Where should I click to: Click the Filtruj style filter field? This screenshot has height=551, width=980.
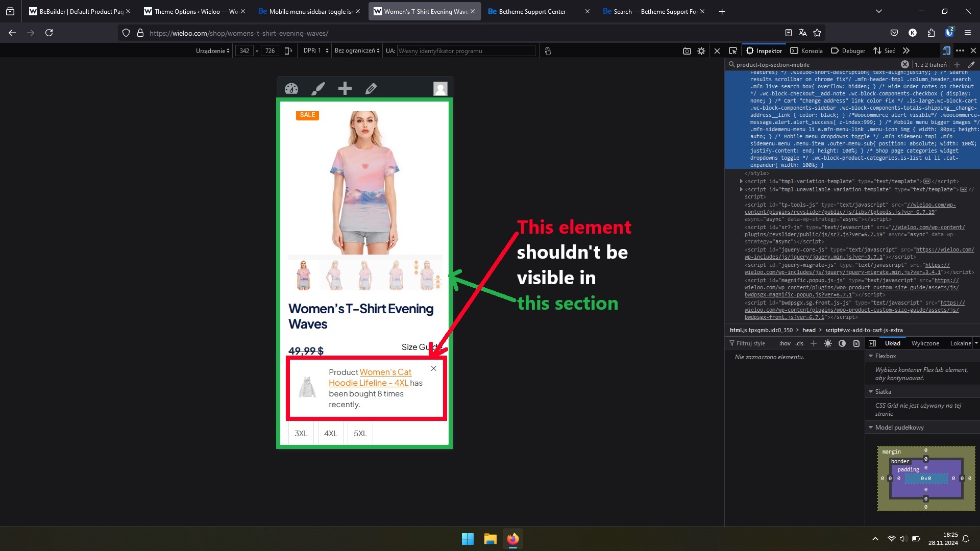click(x=750, y=343)
